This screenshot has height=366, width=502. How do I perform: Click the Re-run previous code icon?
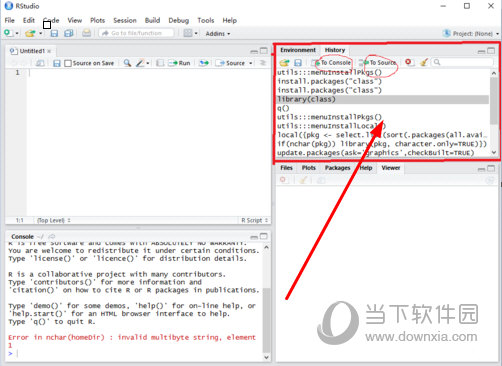[204, 63]
